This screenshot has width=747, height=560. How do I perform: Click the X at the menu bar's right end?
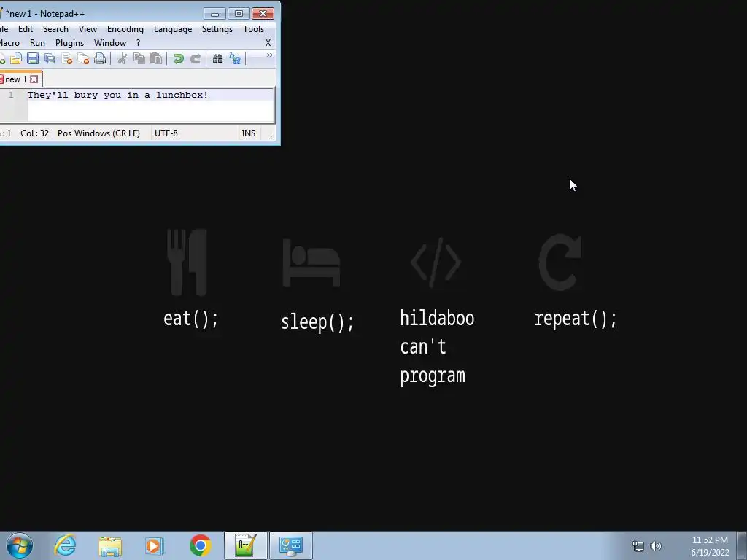(268, 43)
